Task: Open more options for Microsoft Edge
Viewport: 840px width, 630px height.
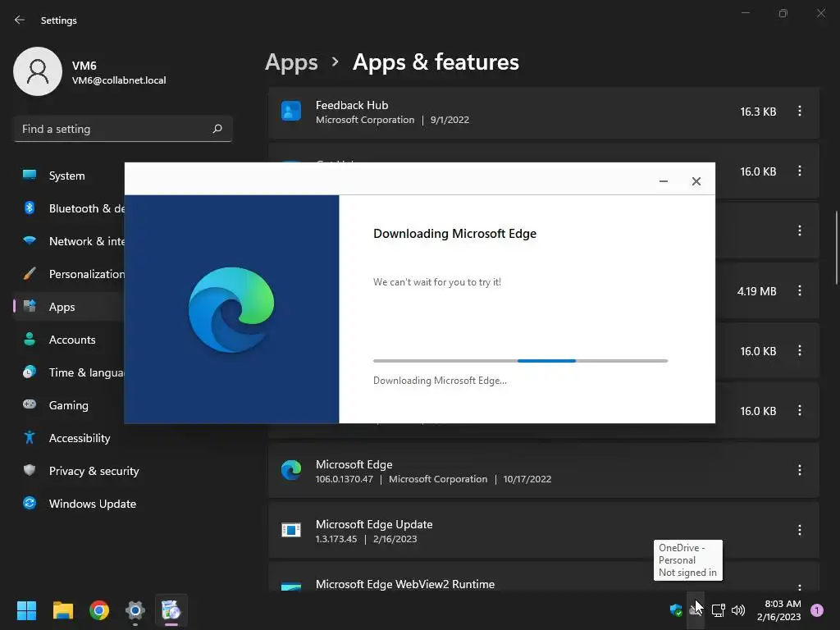Action: point(799,470)
